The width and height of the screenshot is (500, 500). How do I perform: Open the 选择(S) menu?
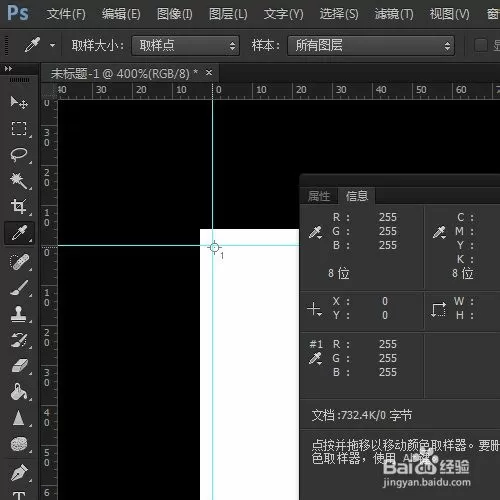pyautogui.click(x=339, y=14)
